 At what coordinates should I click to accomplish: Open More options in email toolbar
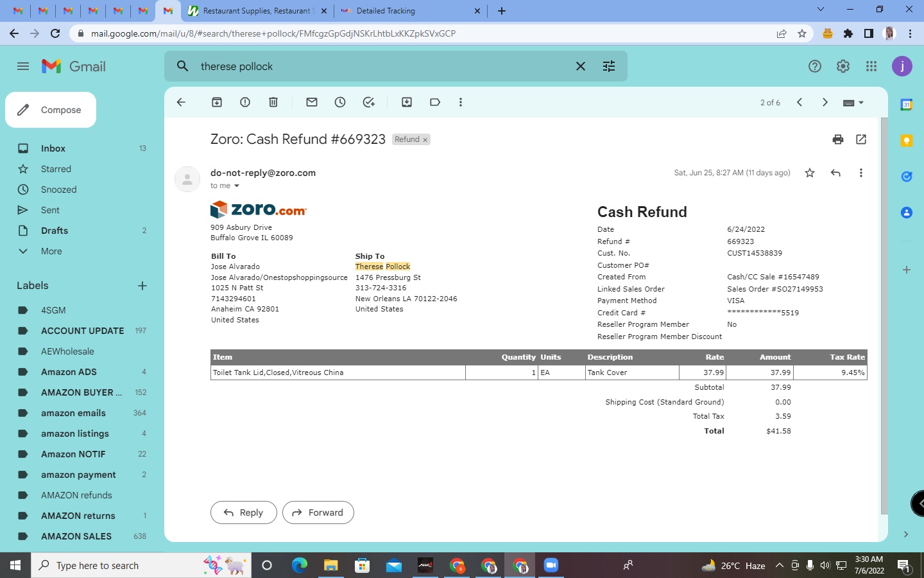[461, 102]
